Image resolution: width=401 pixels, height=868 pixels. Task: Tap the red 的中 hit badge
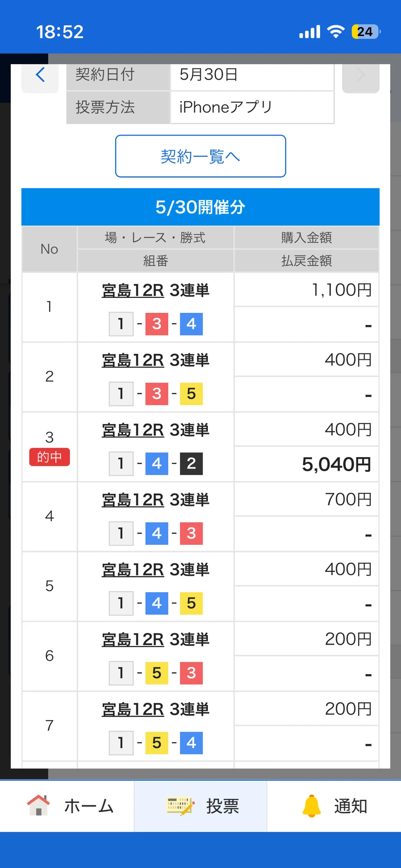(x=49, y=457)
